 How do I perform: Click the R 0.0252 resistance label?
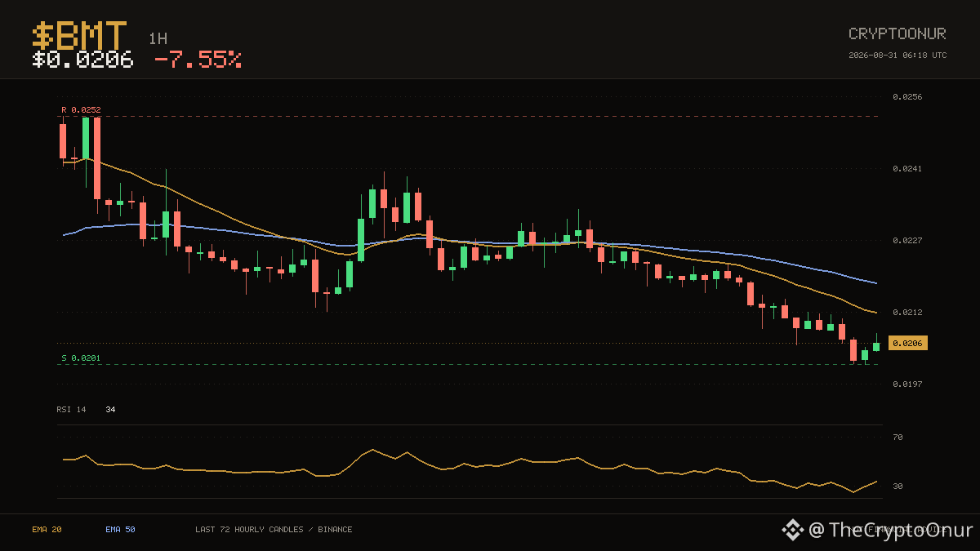pos(81,109)
